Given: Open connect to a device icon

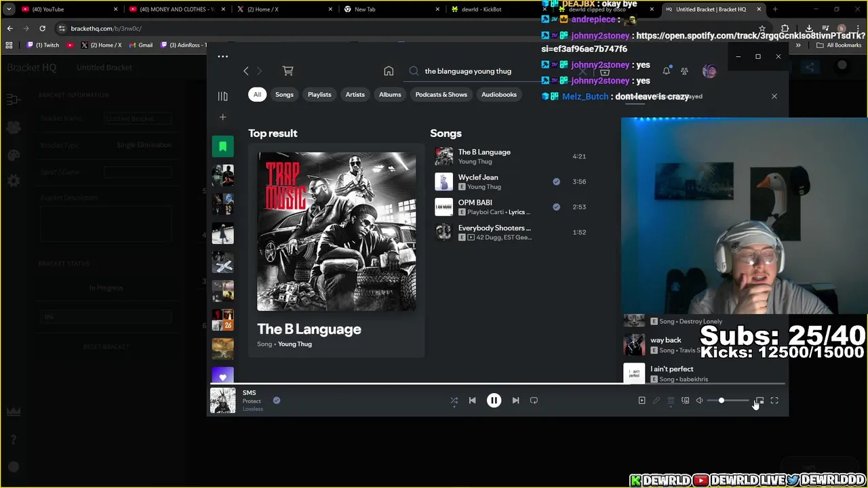Looking at the screenshot, I should [685, 401].
